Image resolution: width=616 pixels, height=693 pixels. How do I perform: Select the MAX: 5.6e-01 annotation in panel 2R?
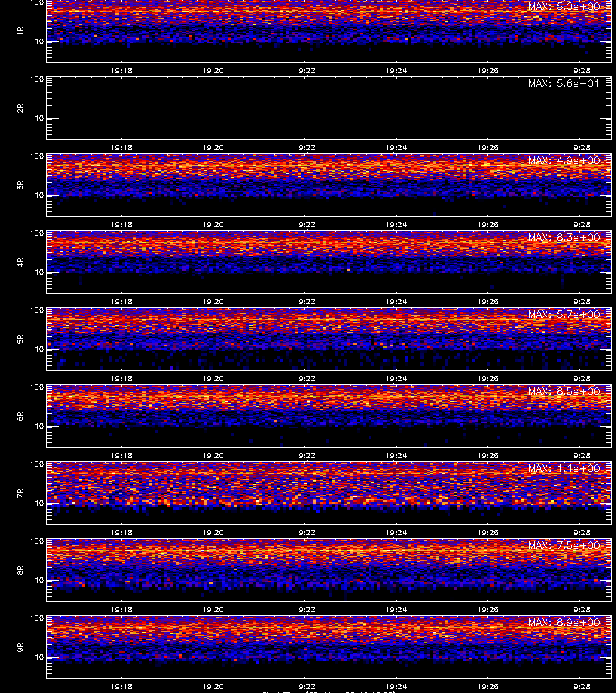coord(564,83)
